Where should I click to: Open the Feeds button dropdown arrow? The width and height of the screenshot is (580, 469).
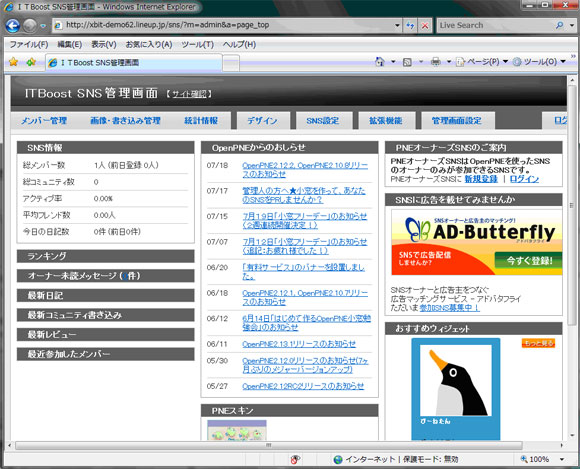pos(421,62)
